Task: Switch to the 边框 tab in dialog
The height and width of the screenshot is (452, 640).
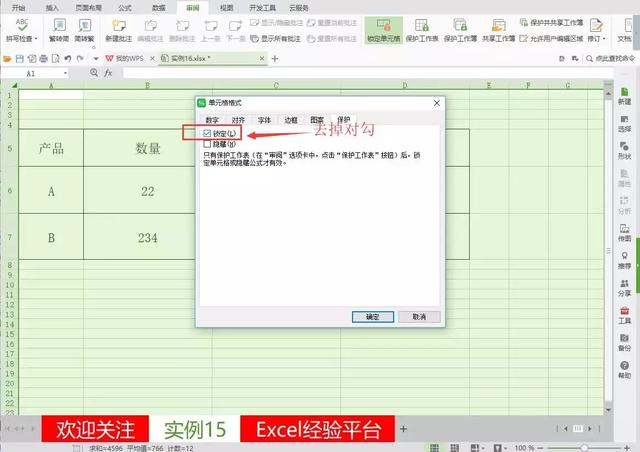Action: point(291,120)
